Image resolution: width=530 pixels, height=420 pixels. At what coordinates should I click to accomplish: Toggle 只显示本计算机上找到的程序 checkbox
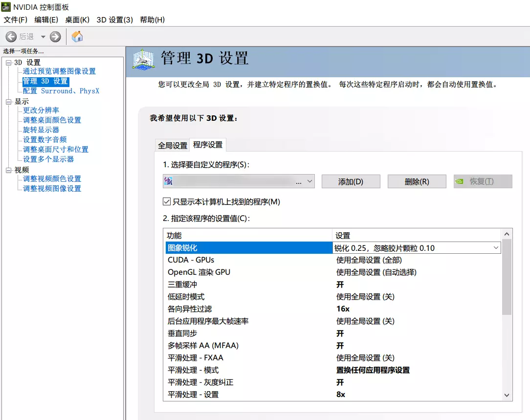tap(166, 202)
